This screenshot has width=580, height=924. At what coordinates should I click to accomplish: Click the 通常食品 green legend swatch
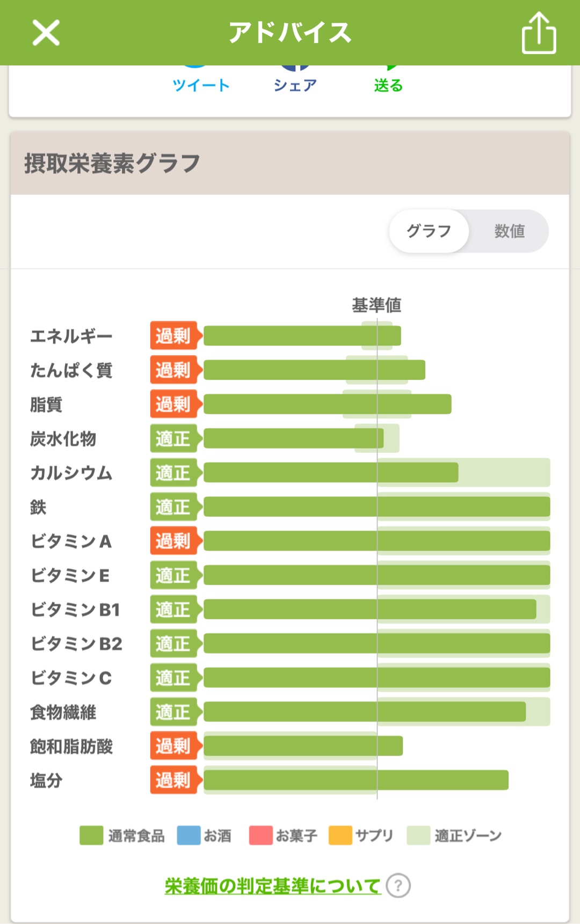click(x=91, y=835)
